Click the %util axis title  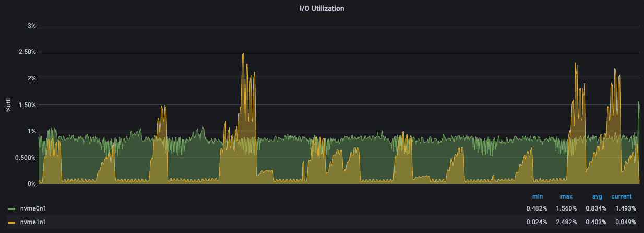pyautogui.click(x=8, y=104)
